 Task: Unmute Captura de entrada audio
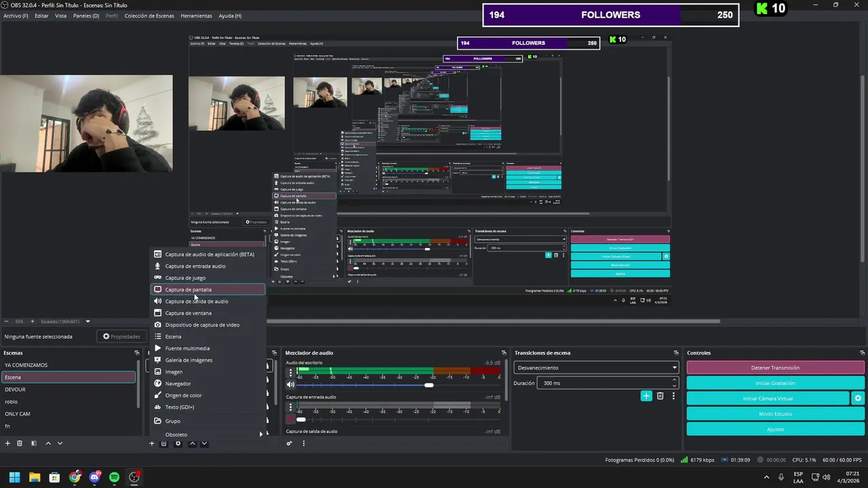(x=291, y=420)
